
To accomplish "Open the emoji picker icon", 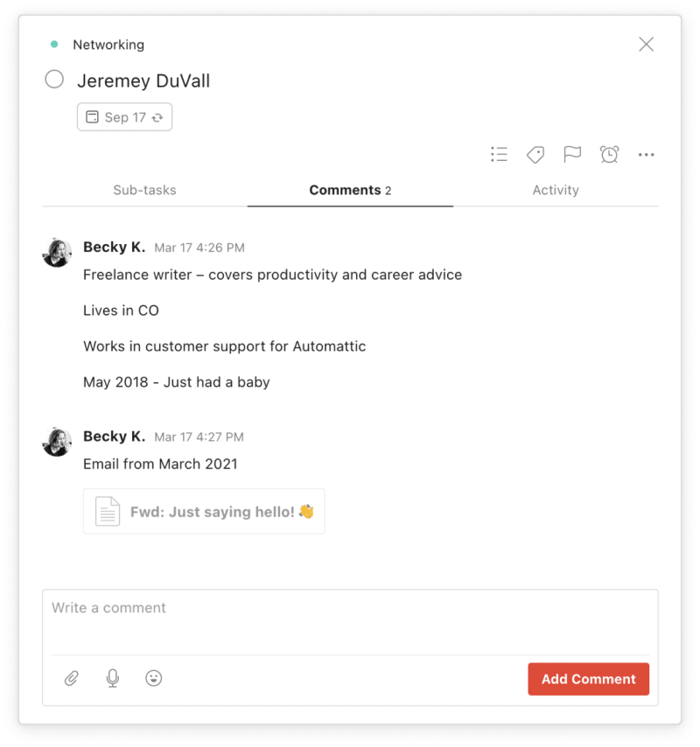I will point(154,678).
